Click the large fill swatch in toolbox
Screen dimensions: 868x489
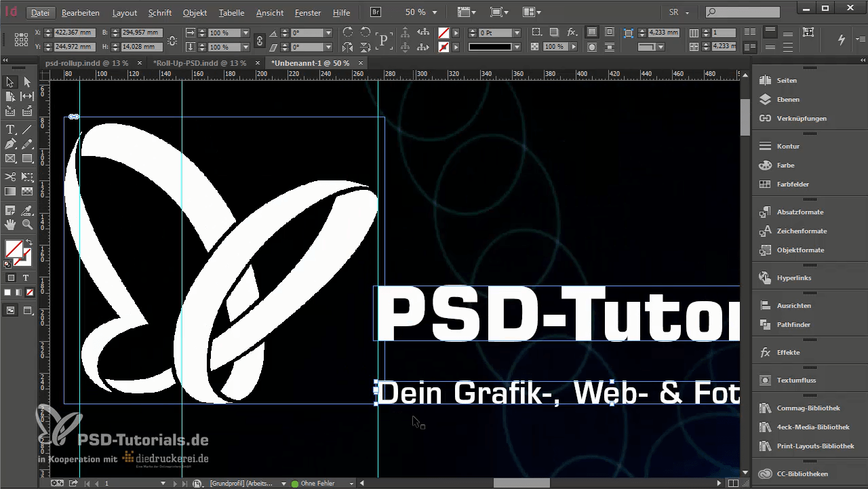pos(14,250)
